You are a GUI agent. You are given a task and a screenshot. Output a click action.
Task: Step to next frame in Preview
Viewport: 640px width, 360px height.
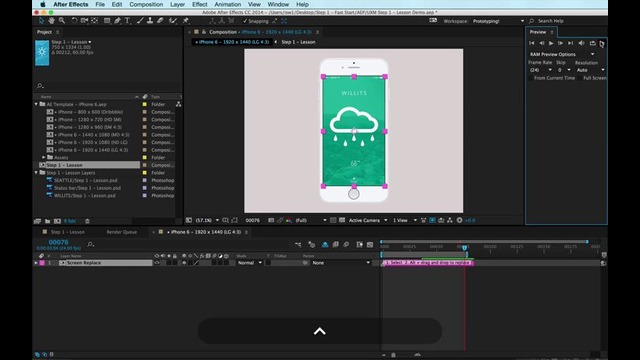[x=560, y=43]
